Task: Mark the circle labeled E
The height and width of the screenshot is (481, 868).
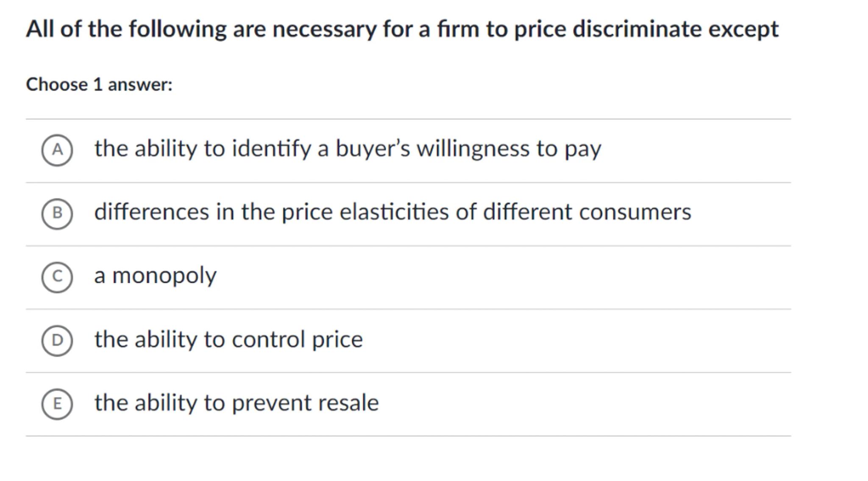Action: 57,404
